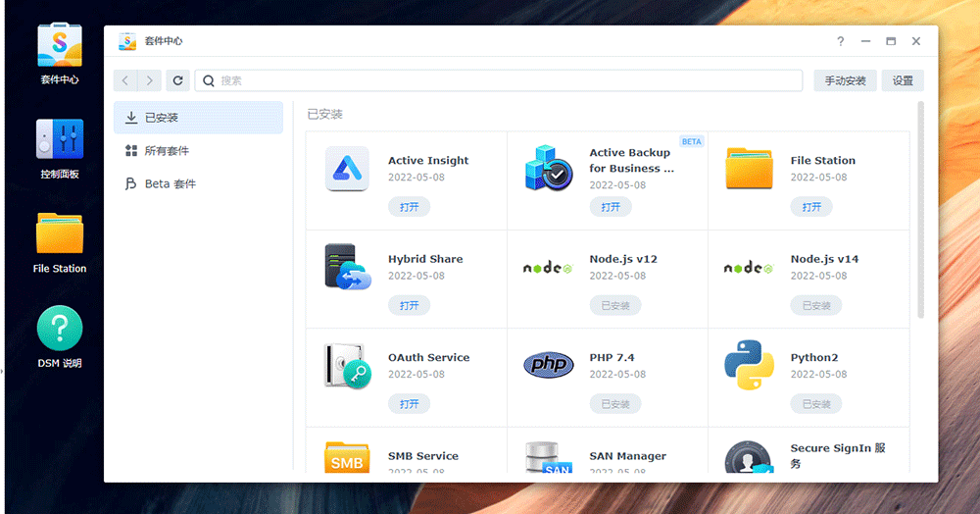Open File Station package via 打开

click(811, 207)
